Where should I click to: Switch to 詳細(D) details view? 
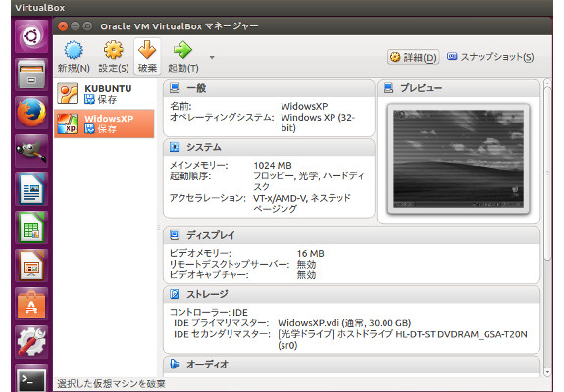[x=413, y=57]
